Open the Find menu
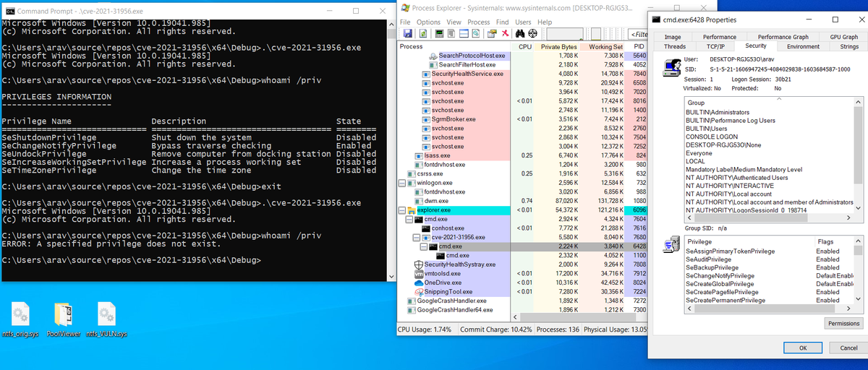868x370 pixels. click(502, 22)
